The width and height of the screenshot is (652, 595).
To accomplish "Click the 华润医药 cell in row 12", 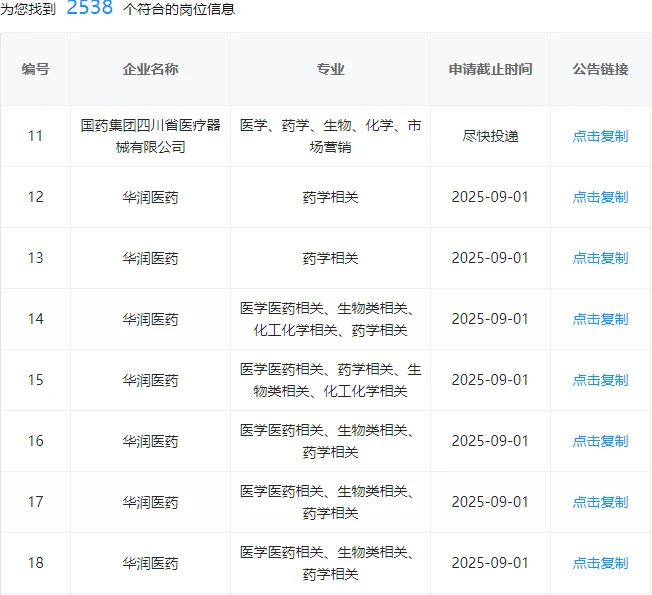I will [x=151, y=197].
